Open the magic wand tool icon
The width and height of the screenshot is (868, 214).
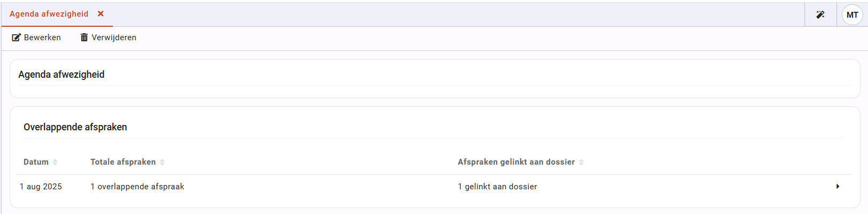pos(820,15)
